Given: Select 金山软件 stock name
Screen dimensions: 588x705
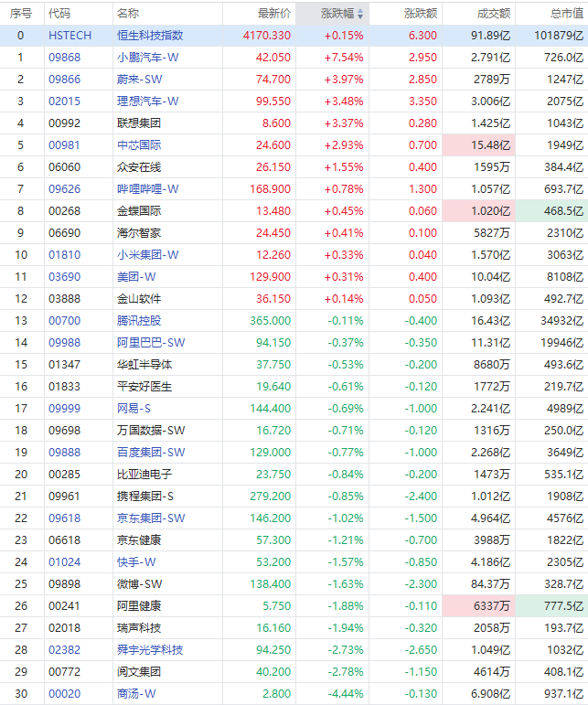Looking at the screenshot, I should [138, 299].
